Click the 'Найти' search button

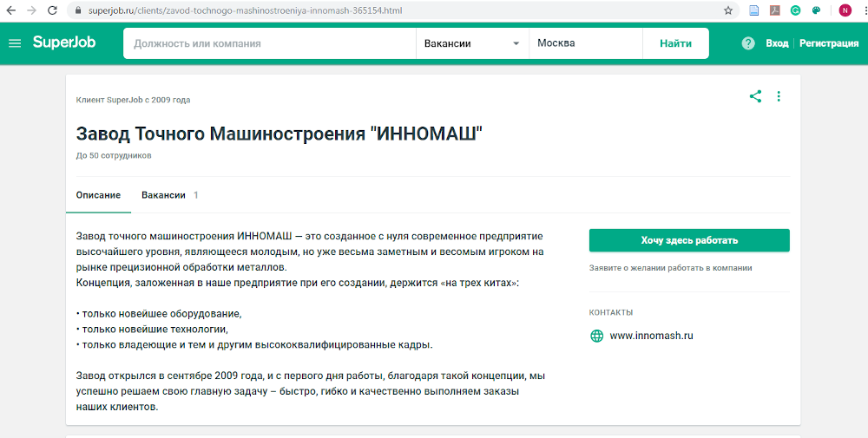click(675, 43)
